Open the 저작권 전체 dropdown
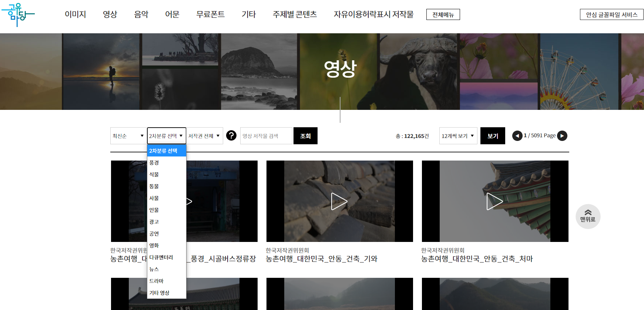 pos(205,136)
